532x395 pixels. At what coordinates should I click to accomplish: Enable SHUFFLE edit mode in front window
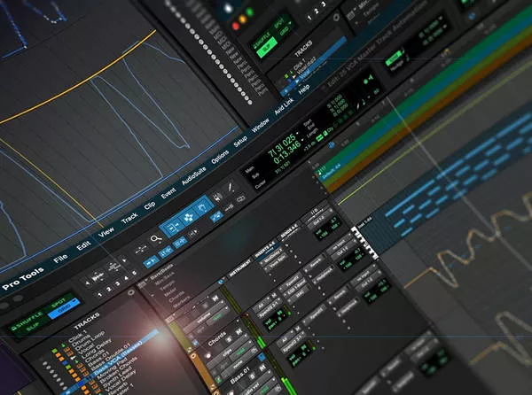pyautogui.click(x=26, y=321)
